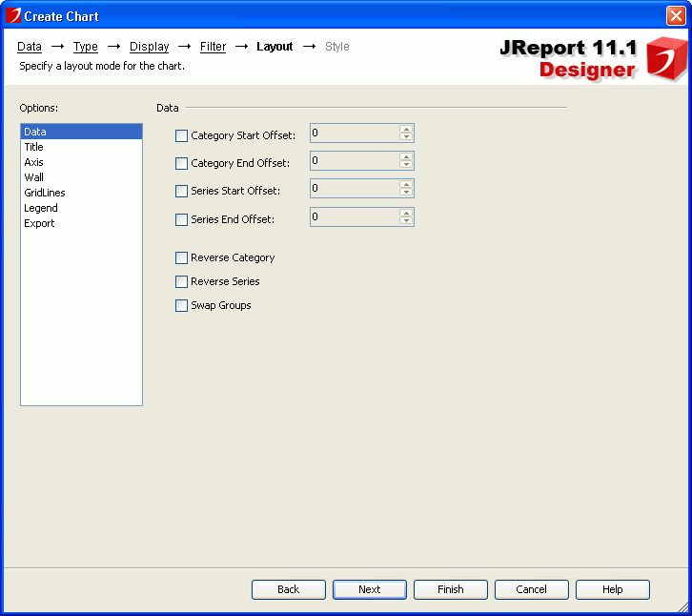692x616 pixels.
Task: Check the Swap Groups box
Action: click(x=182, y=306)
